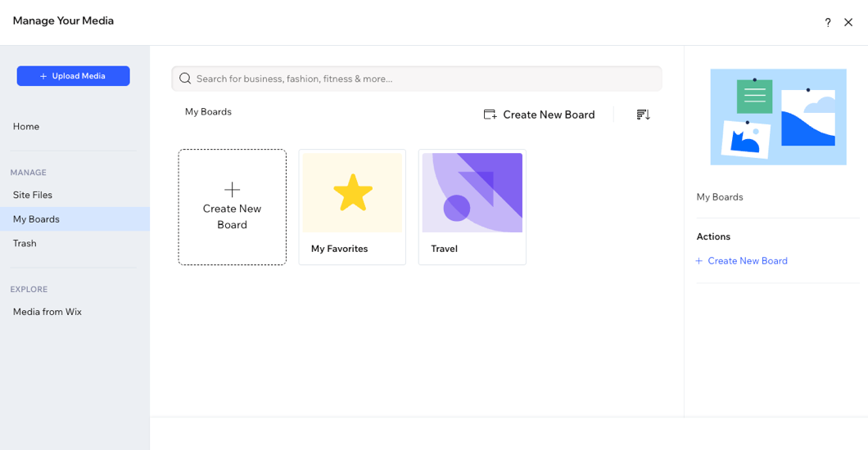
Task: Click the My Favorites board name label
Action: 339,249
